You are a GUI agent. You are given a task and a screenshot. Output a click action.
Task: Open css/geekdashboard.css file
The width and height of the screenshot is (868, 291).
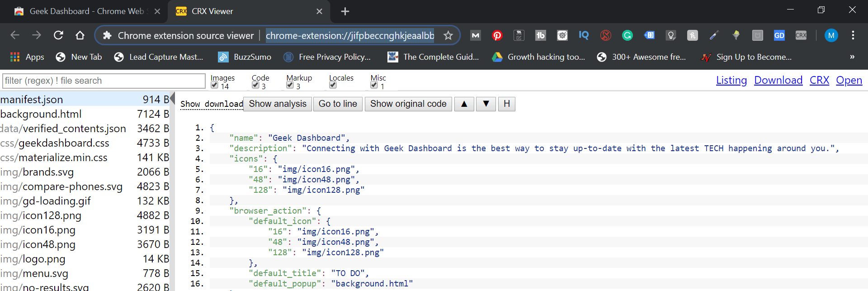click(85, 143)
